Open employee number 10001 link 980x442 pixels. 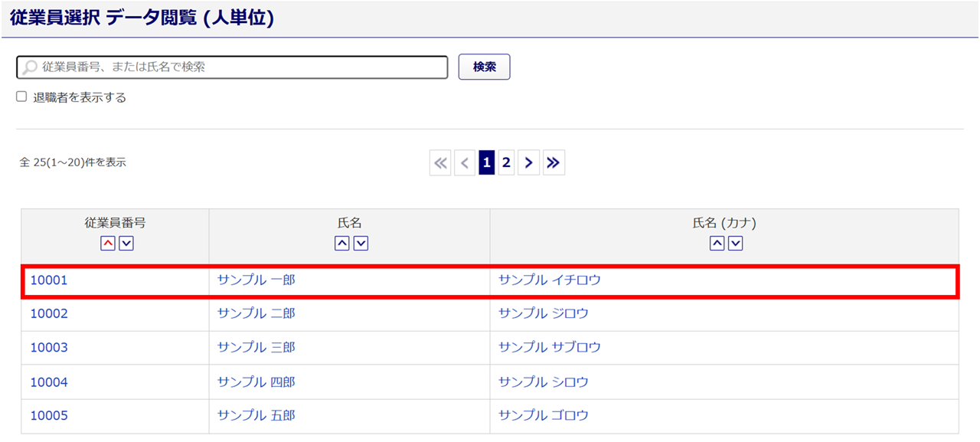pos(49,280)
